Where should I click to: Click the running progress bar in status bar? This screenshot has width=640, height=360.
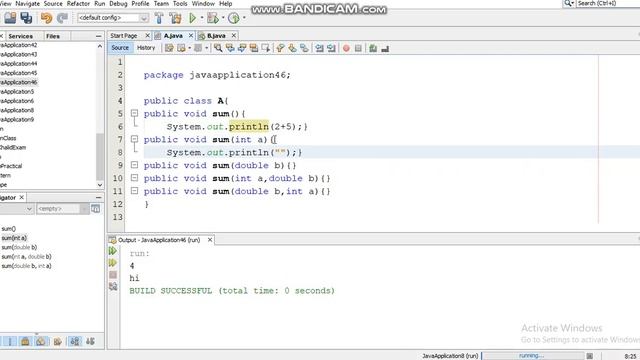pos(533,356)
